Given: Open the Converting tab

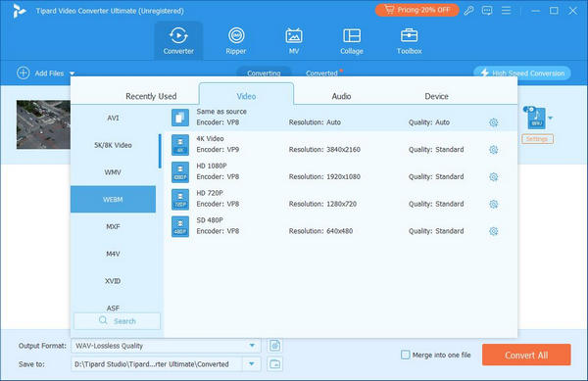Looking at the screenshot, I should click(x=264, y=72).
